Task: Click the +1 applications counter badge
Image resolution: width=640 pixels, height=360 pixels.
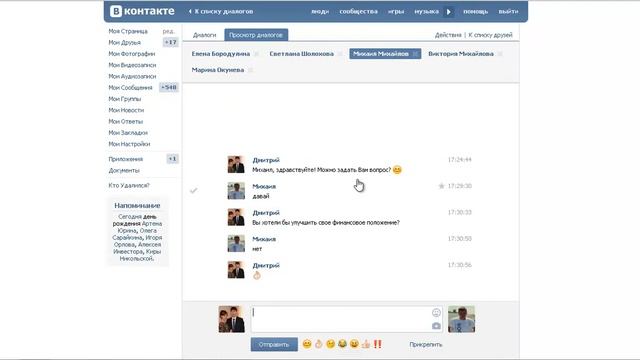Action: coord(172,159)
